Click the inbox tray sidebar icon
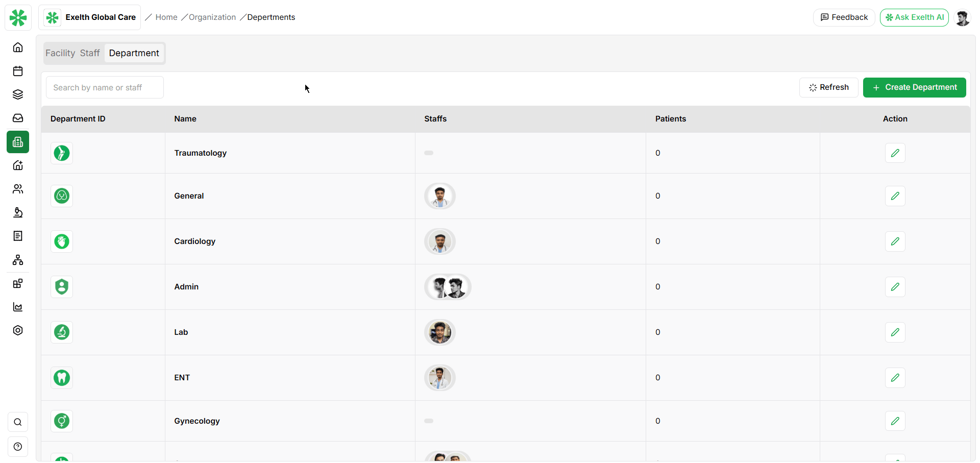 point(18,118)
